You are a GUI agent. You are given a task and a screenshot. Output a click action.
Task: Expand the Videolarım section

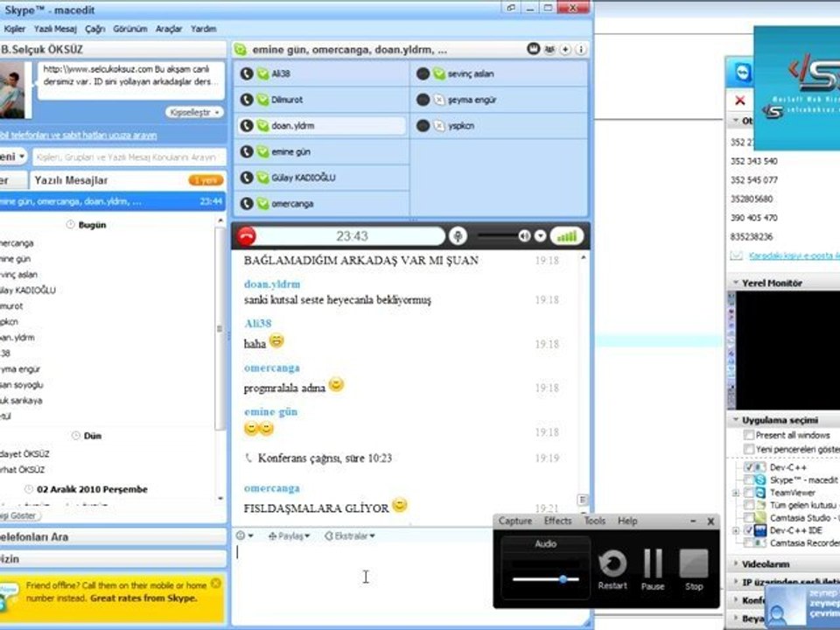click(736, 563)
